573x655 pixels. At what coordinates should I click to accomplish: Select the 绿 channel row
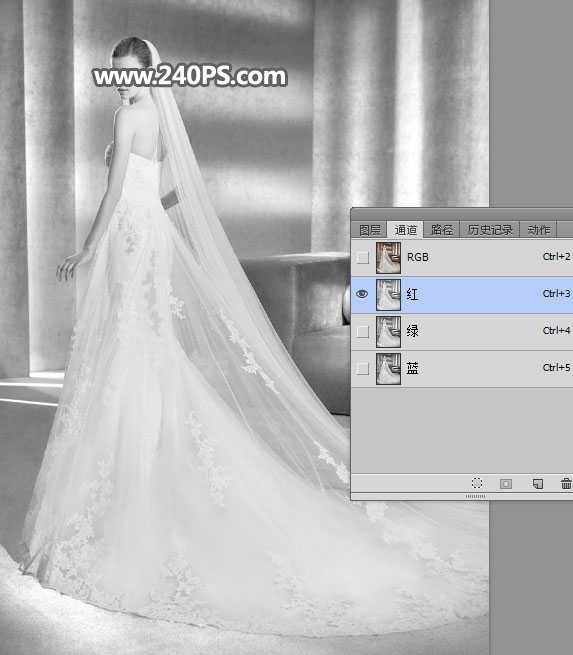(x=462, y=332)
